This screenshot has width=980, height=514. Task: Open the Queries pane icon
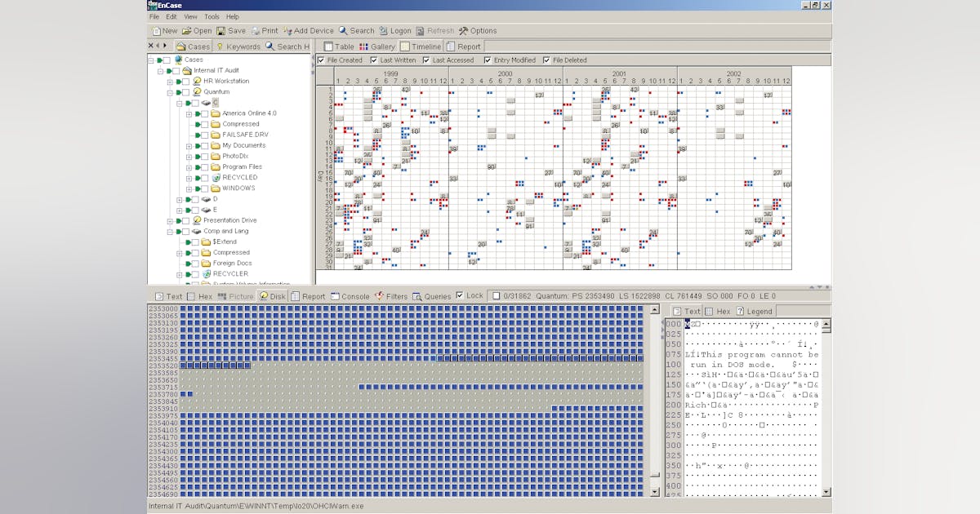[x=417, y=296]
